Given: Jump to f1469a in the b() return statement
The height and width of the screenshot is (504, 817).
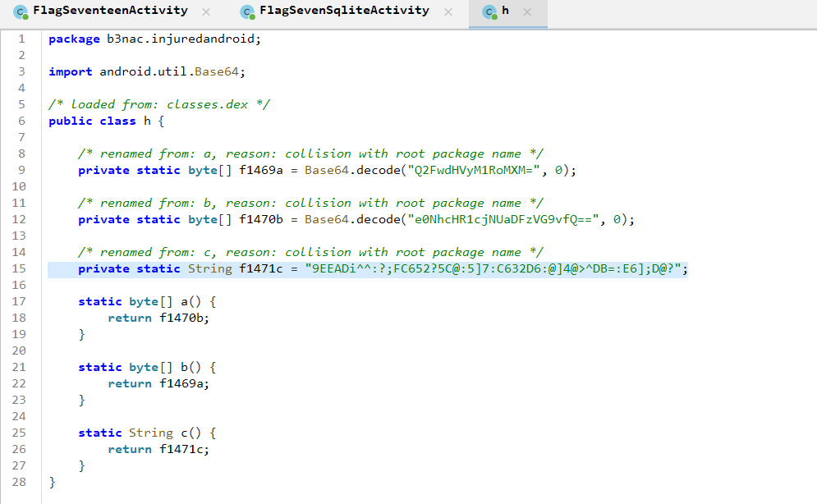Looking at the screenshot, I should coord(184,383).
